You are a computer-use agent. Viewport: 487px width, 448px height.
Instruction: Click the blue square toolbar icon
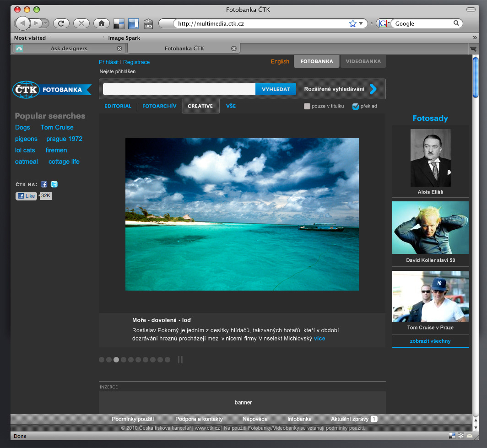pyautogui.click(x=134, y=24)
